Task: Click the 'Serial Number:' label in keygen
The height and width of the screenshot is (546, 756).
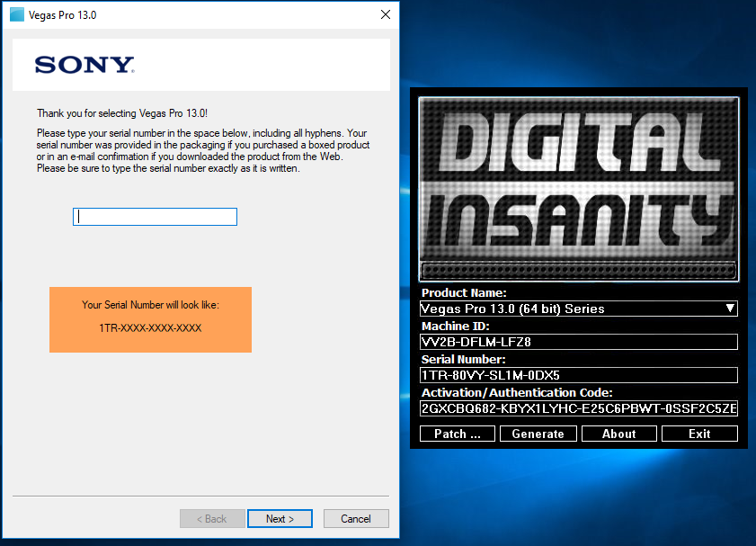Action: (463, 359)
